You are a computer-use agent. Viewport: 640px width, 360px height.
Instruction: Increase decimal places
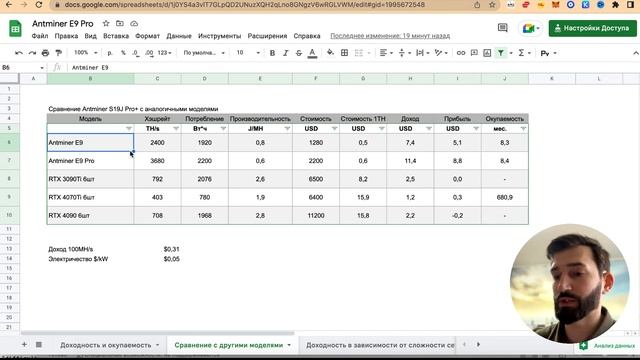[149, 53]
